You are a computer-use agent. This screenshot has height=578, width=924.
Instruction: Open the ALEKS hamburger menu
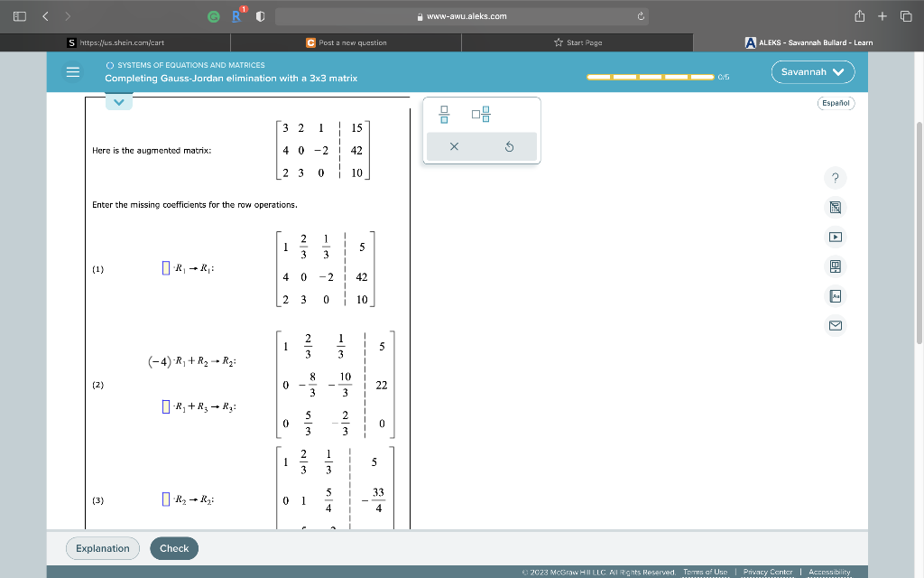(x=73, y=72)
